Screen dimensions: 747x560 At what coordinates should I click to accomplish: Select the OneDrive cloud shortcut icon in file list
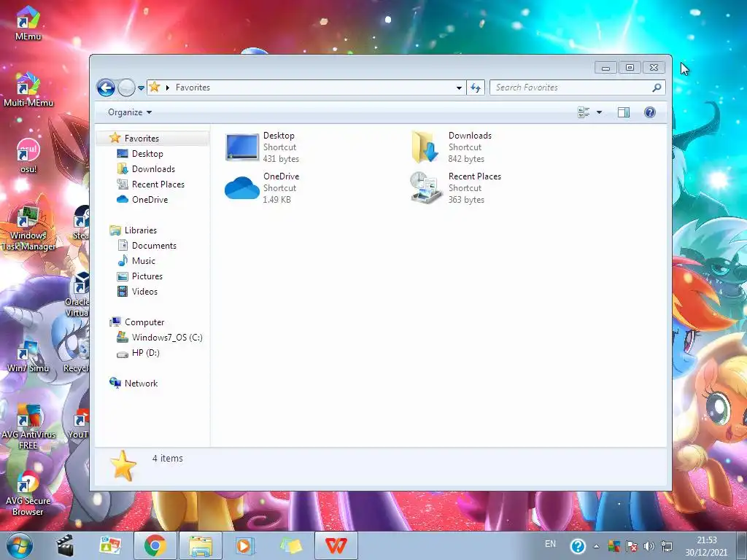[x=242, y=187]
